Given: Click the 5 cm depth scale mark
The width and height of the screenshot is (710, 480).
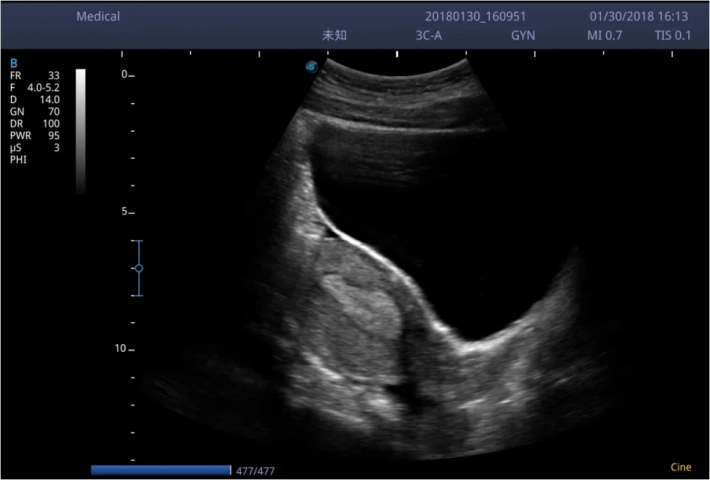Looking at the screenshot, I should point(126,212).
